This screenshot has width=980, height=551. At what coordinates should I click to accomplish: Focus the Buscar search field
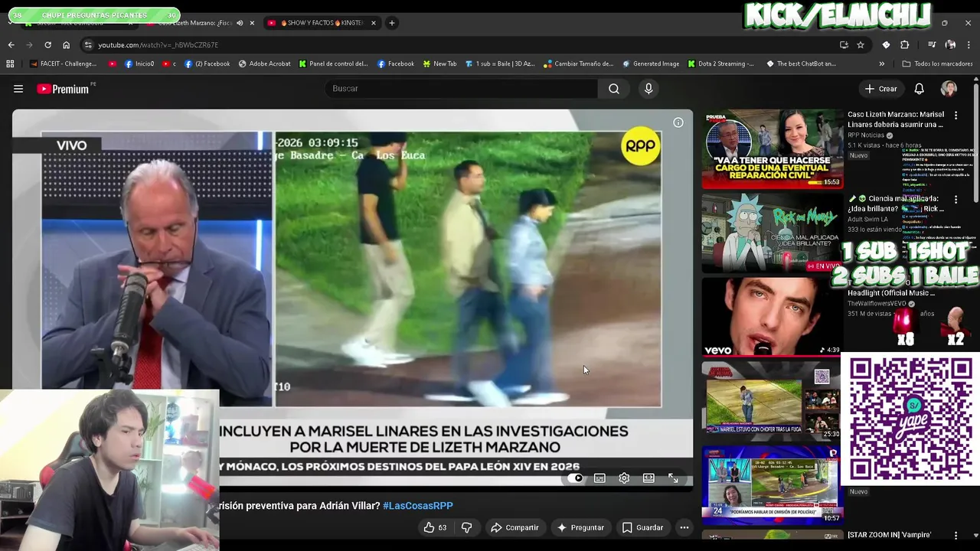[462, 89]
